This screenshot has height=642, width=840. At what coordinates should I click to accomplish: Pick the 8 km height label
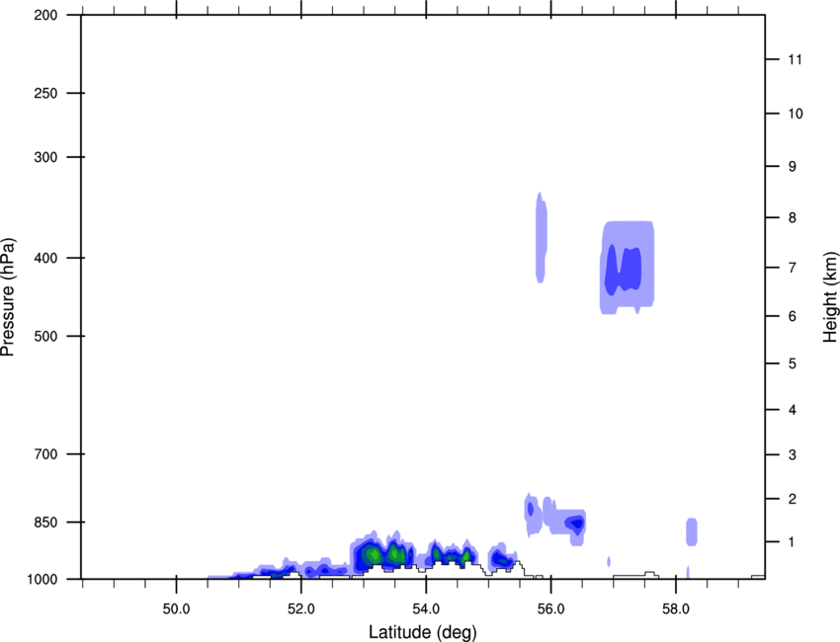[793, 218]
